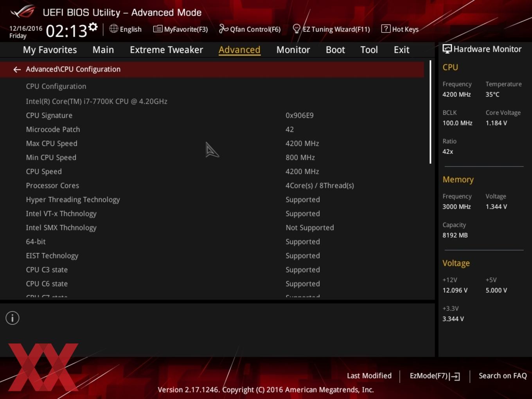Viewport: 532px width, 399px height.
Task: Click Search on FAQ link
Action: [503, 376]
